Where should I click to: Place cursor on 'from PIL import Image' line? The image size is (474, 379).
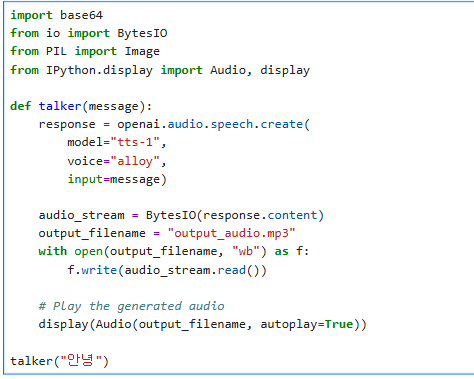(85, 51)
